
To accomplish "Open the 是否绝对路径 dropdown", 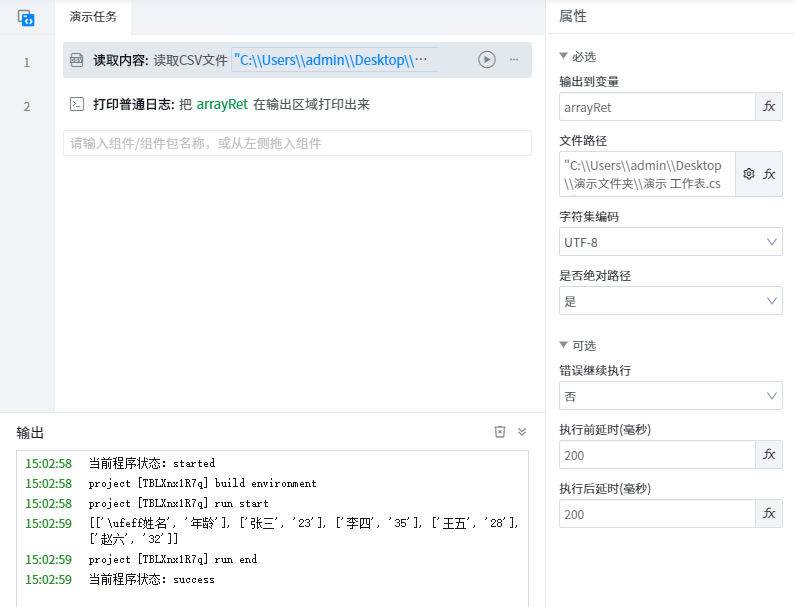I will [670, 301].
